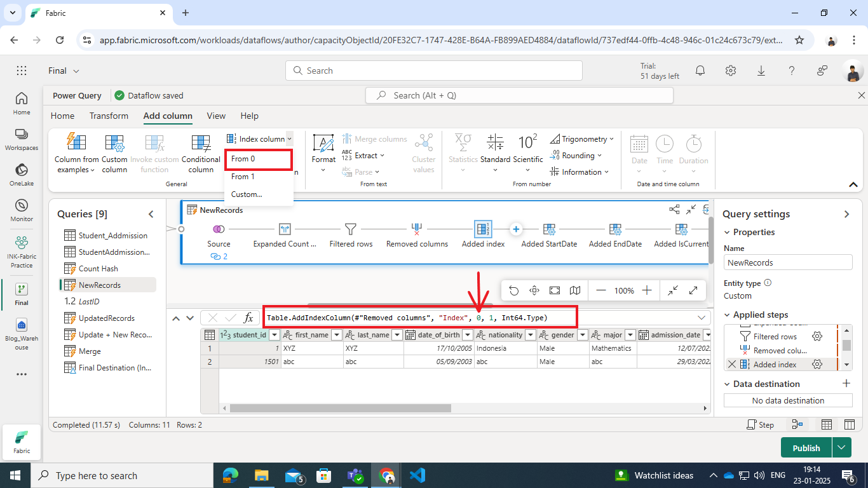
Task: Switch to the data table view
Action: (x=827, y=424)
